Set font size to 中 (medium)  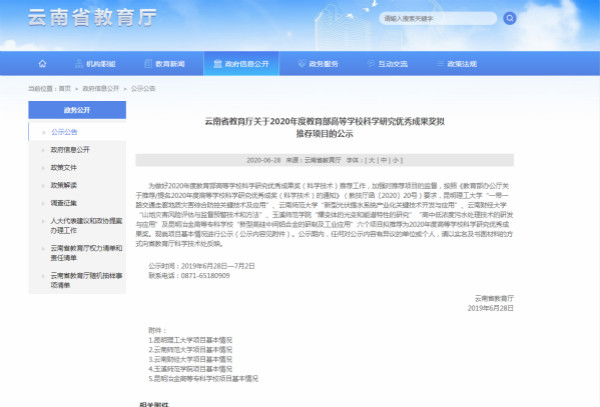point(383,160)
